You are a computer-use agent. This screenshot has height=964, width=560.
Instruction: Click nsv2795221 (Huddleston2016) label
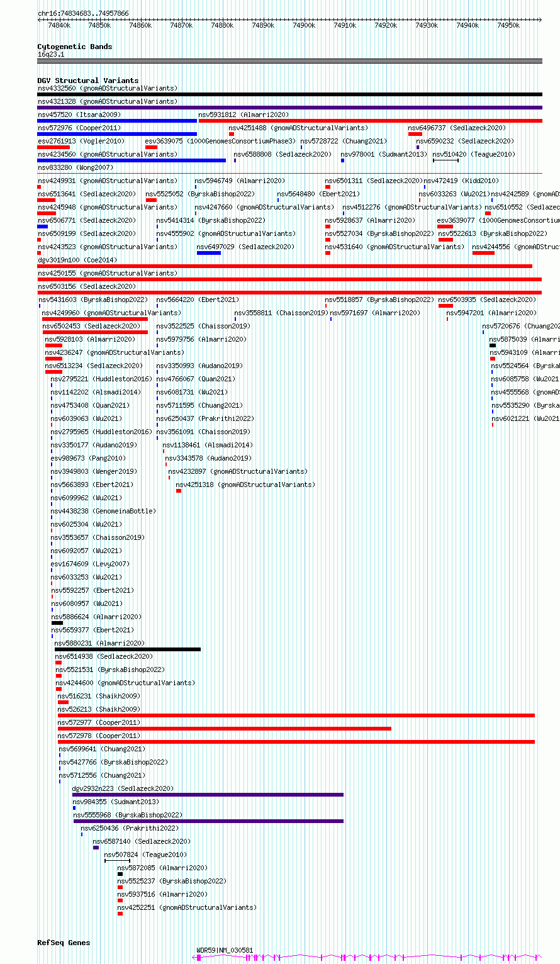click(x=101, y=379)
